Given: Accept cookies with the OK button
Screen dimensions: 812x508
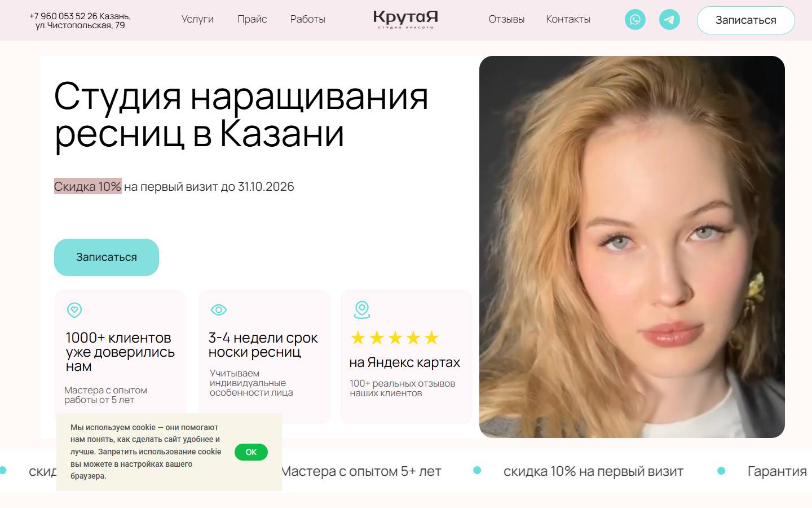Looking at the screenshot, I should [x=251, y=452].
